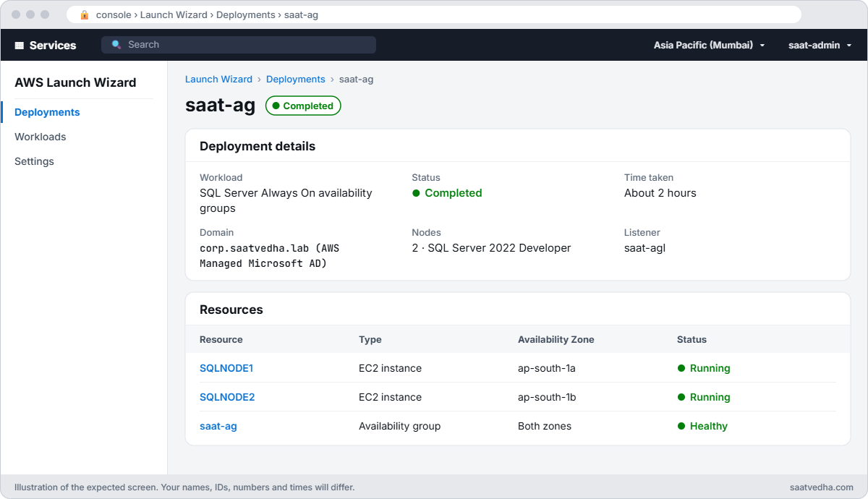The height and width of the screenshot is (499, 868).
Task: Click the green Completed status in details
Action: tap(447, 193)
